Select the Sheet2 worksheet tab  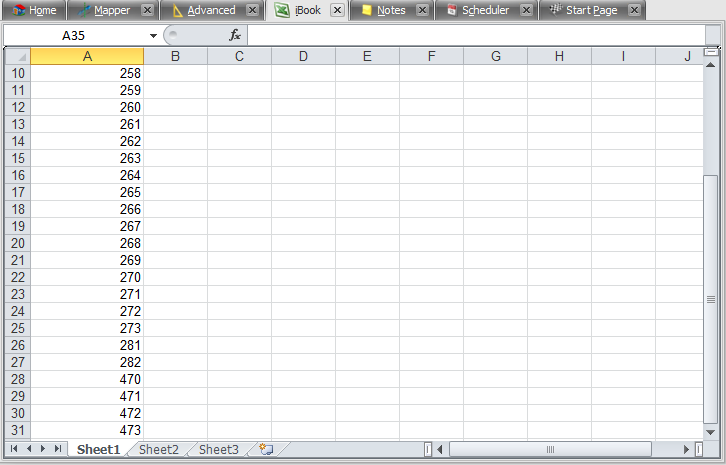(x=158, y=450)
